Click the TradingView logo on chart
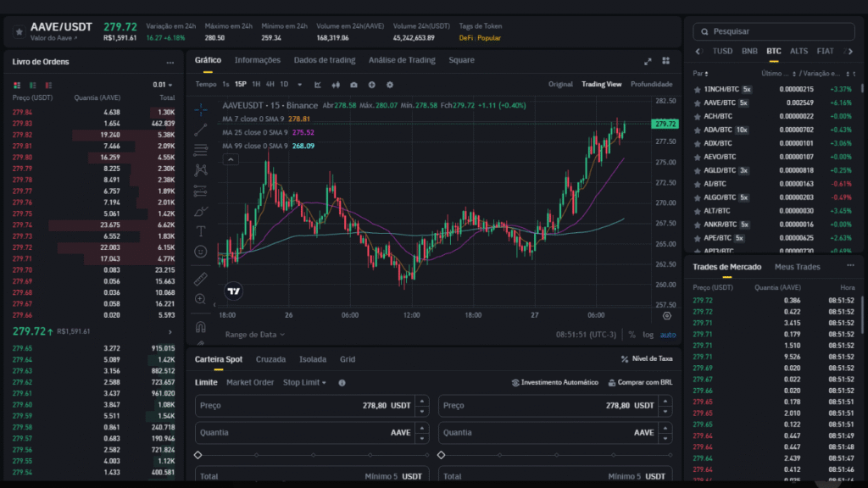 point(234,291)
